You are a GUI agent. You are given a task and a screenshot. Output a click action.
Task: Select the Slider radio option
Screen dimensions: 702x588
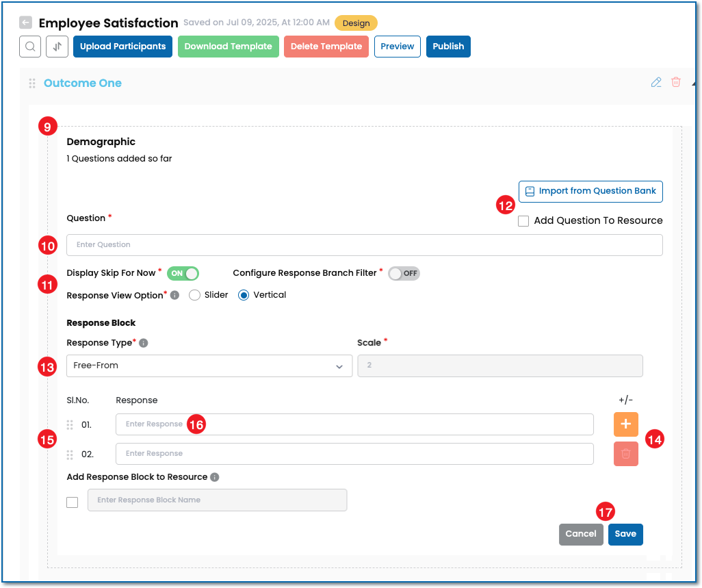point(194,295)
